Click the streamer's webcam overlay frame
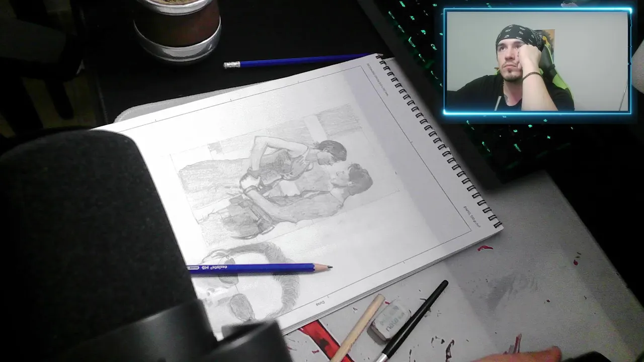The height and width of the screenshot is (362, 644). tap(537, 61)
